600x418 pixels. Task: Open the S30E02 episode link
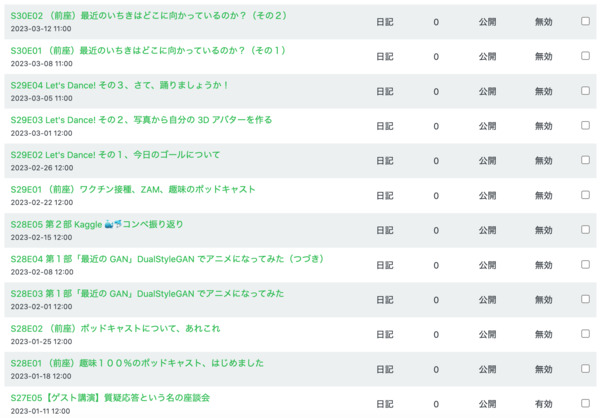[148, 16]
